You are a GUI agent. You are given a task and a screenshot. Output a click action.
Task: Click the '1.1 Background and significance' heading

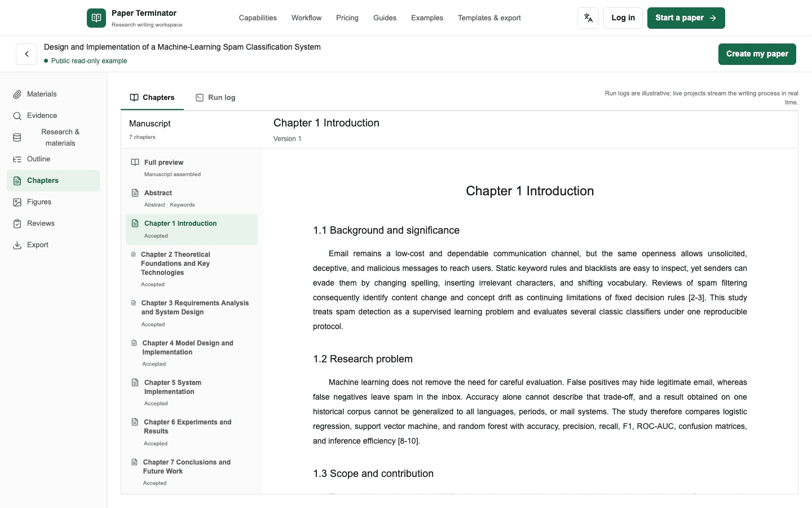[386, 230]
